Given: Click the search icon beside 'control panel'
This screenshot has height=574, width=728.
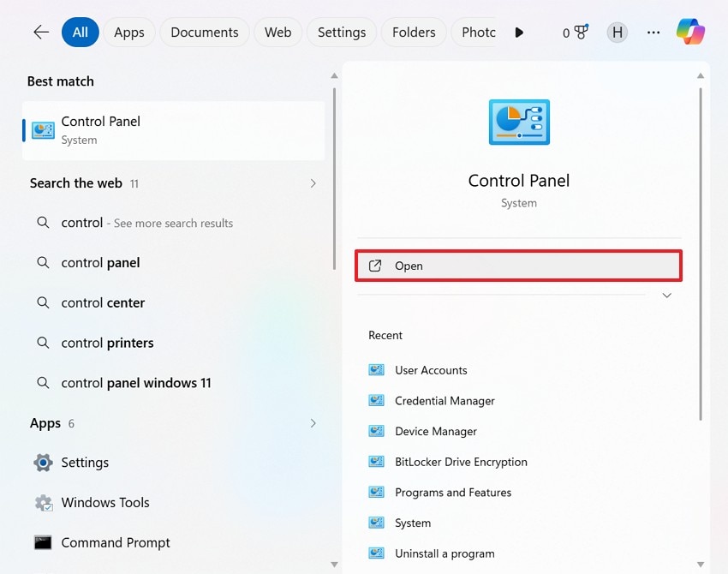Looking at the screenshot, I should [x=43, y=263].
